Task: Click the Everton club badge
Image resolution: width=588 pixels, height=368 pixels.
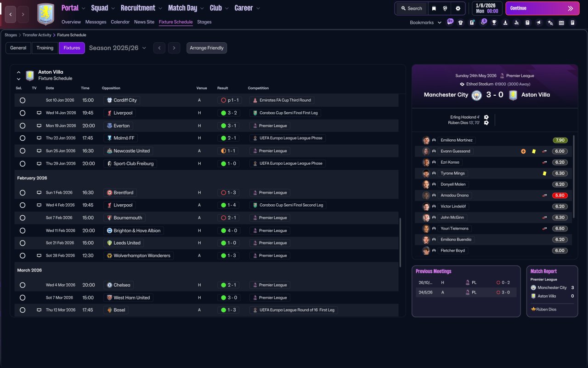Action: (x=109, y=126)
